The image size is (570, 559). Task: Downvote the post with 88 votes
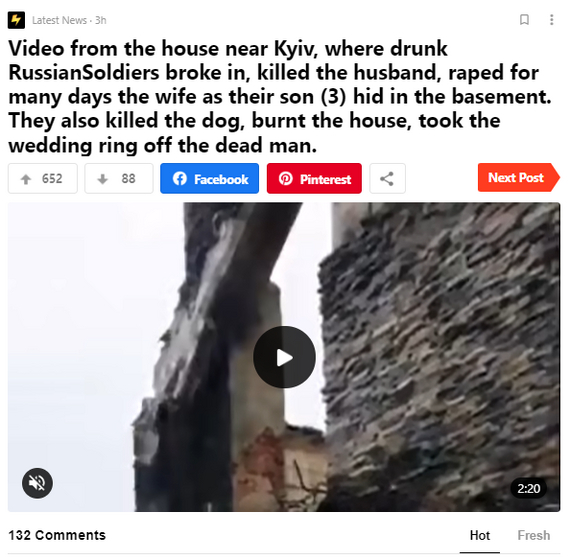[x=119, y=179]
